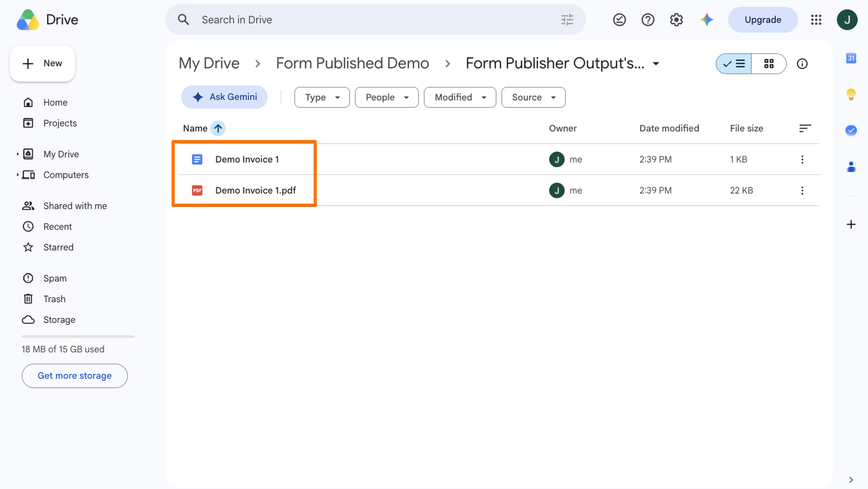The width and height of the screenshot is (868, 489).
Task: Reverse sort direction arrow next to Name
Action: (218, 128)
